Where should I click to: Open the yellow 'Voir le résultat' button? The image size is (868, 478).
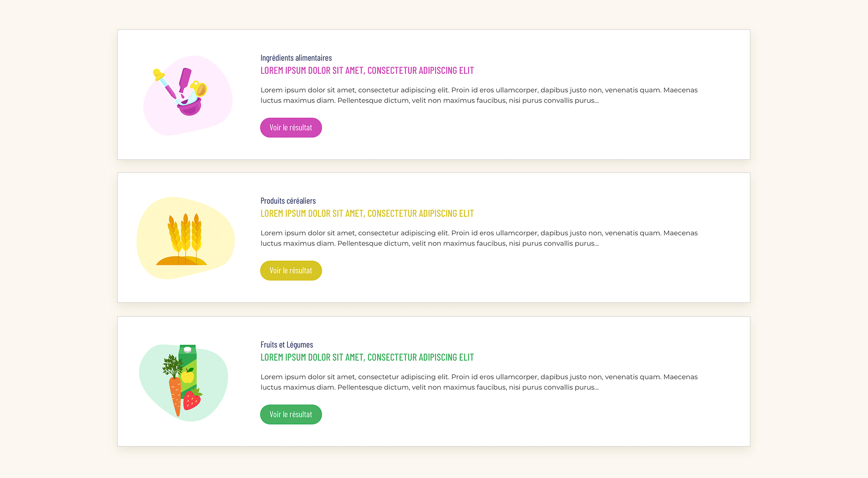(291, 270)
